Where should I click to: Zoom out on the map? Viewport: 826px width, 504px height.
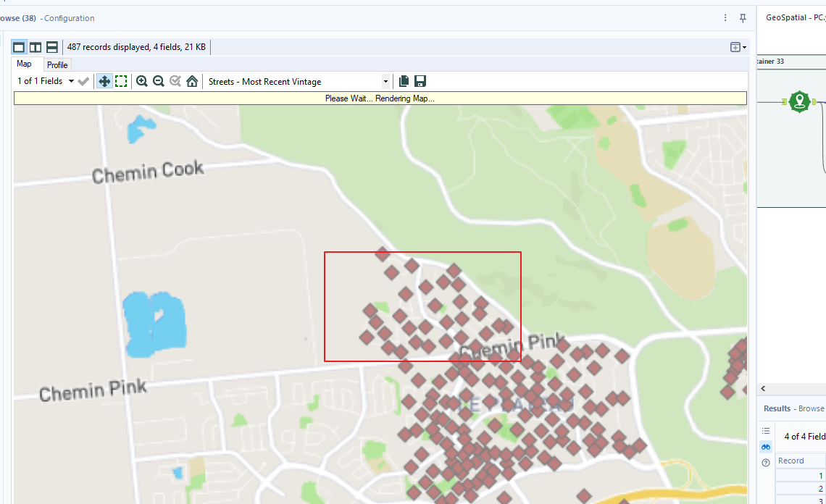pos(159,81)
